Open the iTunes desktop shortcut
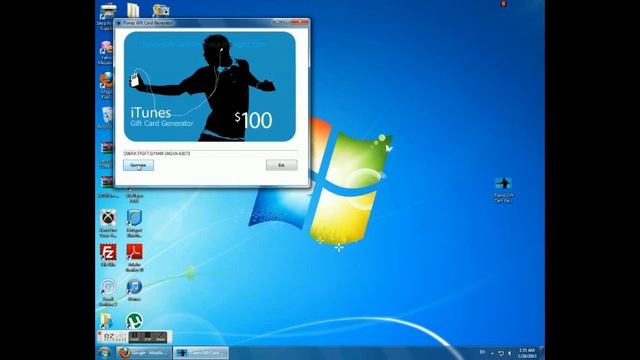The width and height of the screenshot is (640, 360). 134,290
